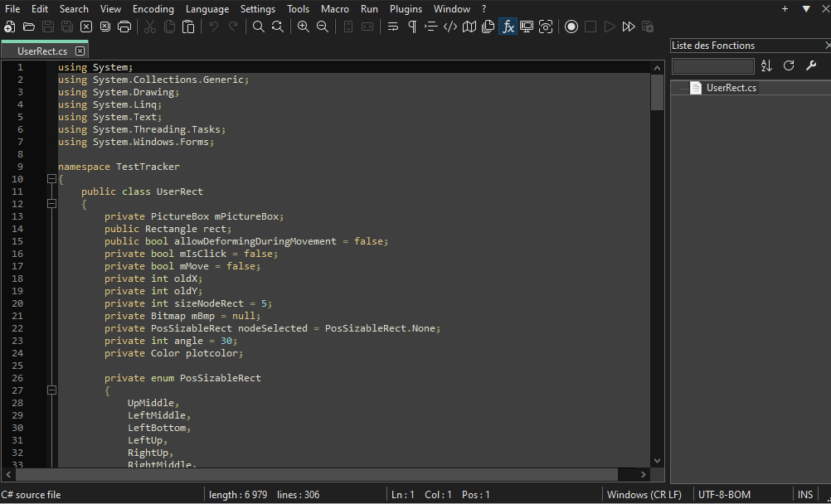Sort functions alphabetically in Function List

766,65
